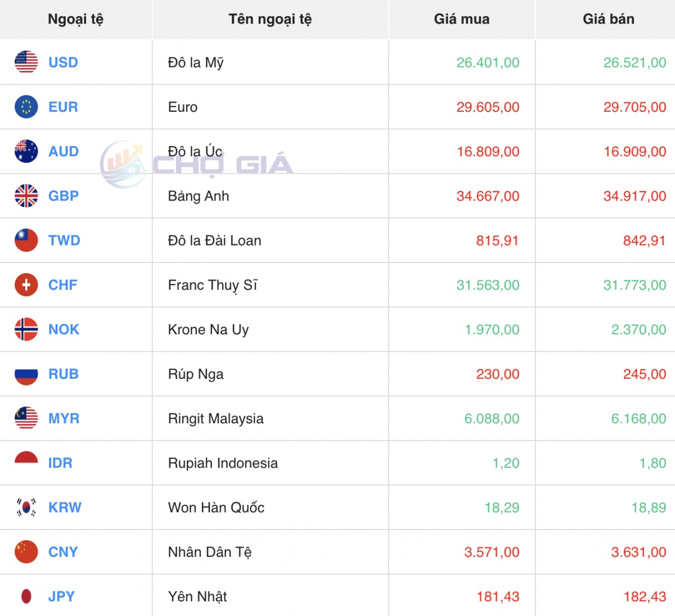Click the "Ngoại tệ" column header
Viewport: 675px width, 616px height.
point(75,19)
